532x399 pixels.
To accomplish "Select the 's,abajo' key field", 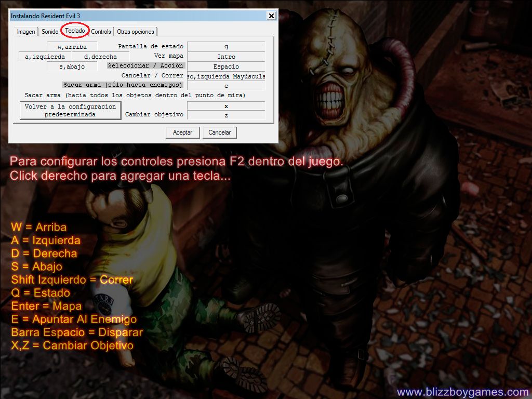I will 72,66.
